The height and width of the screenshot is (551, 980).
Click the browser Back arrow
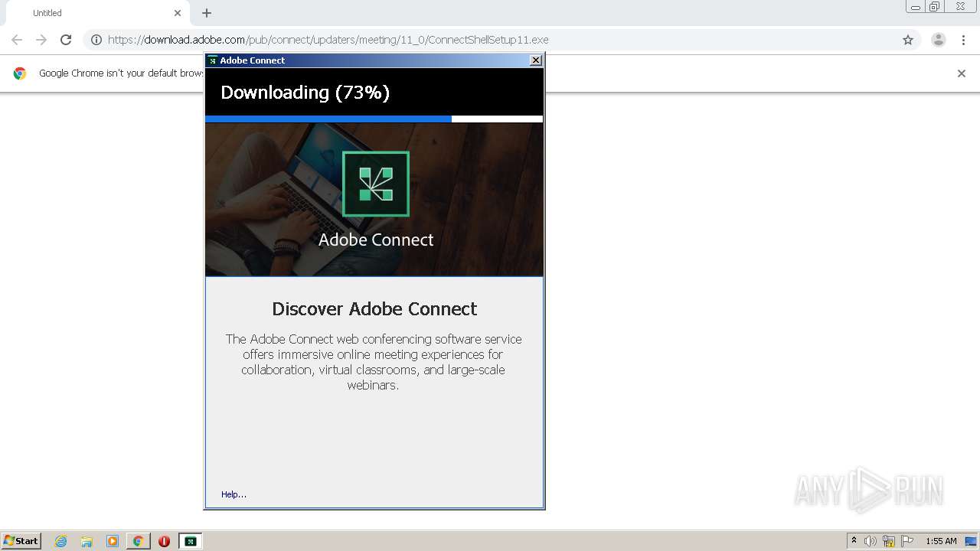tap(17, 40)
